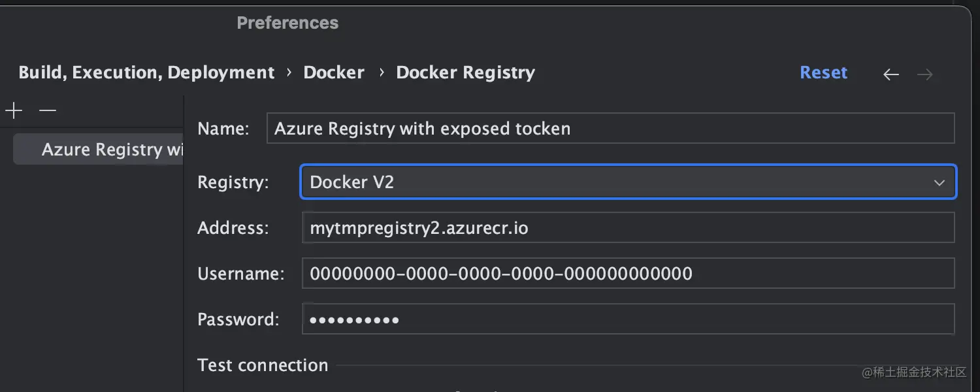Screen dimensions: 980x392
Task: Focus the Address field with mytmpregistry2.azurecr.io
Action: pyautogui.click(x=628, y=228)
